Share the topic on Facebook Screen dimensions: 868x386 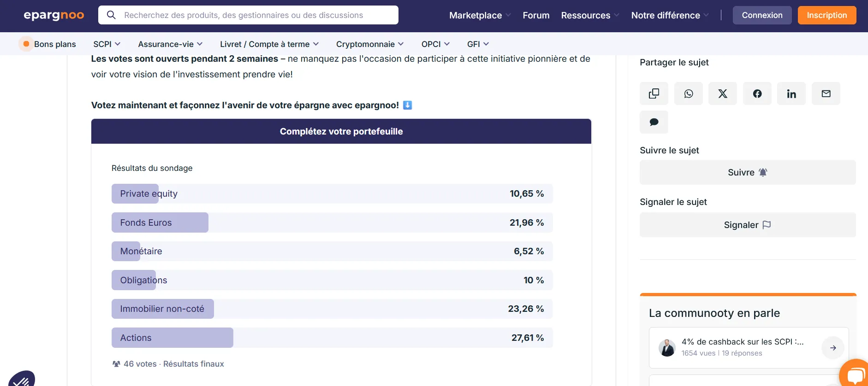pos(757,94)
